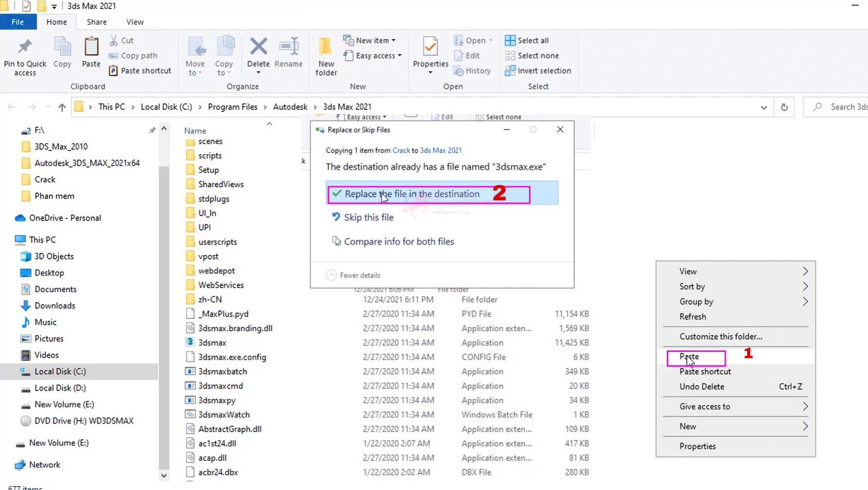This screenshot has height=490, width=868.
Task: Choose Skip this file
Action: pos(363,217)
